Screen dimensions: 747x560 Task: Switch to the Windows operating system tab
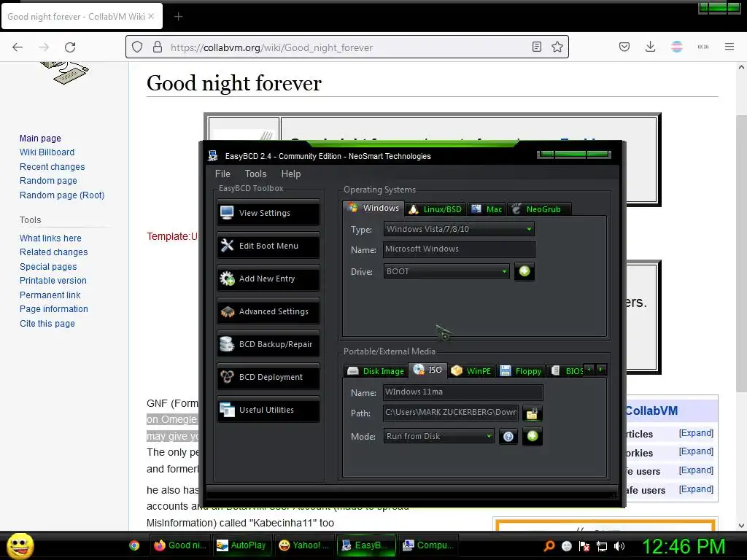[x=373, y=208]
